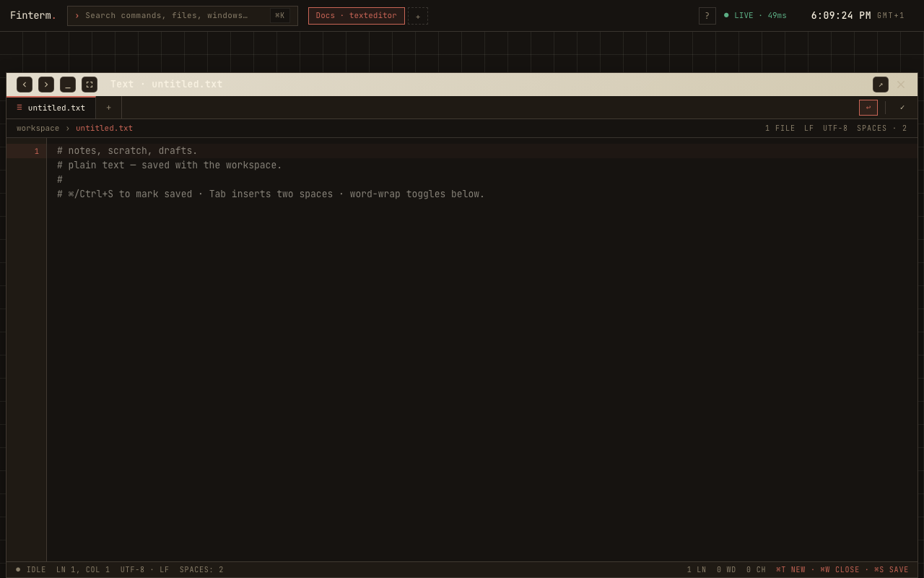Viewport: 924px width, 578px height.
Task: Click 'SPACES · 2' in the breadcrumb bar
Action: point(882,129)
